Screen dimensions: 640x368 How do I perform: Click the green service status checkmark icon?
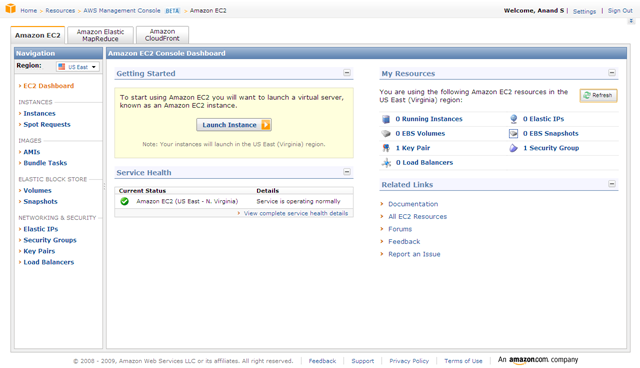coord(124,201)
